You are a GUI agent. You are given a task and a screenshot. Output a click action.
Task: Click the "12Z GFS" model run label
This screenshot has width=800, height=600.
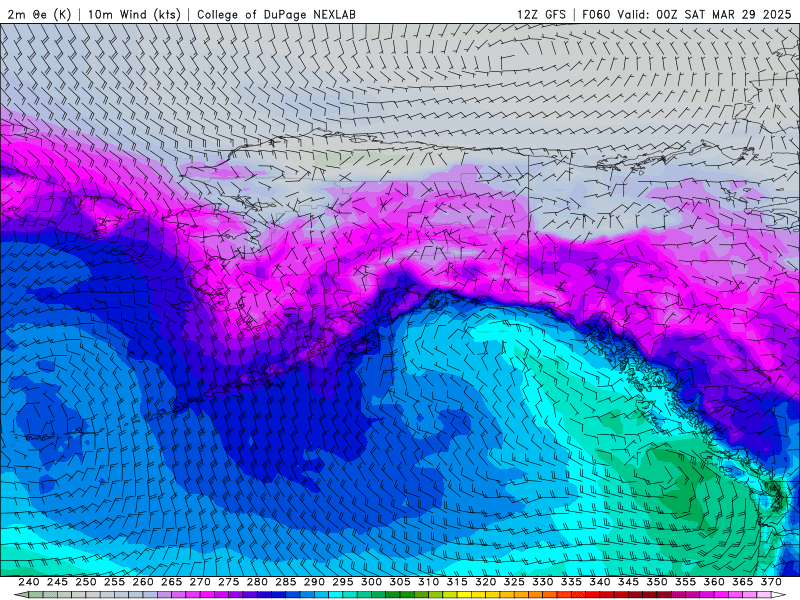pos(541,14)
